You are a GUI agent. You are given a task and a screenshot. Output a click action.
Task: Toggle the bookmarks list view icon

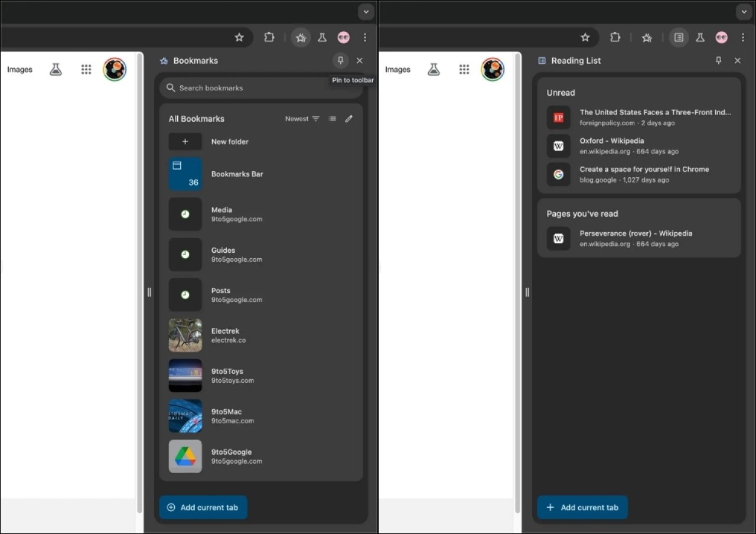(333, 119)
